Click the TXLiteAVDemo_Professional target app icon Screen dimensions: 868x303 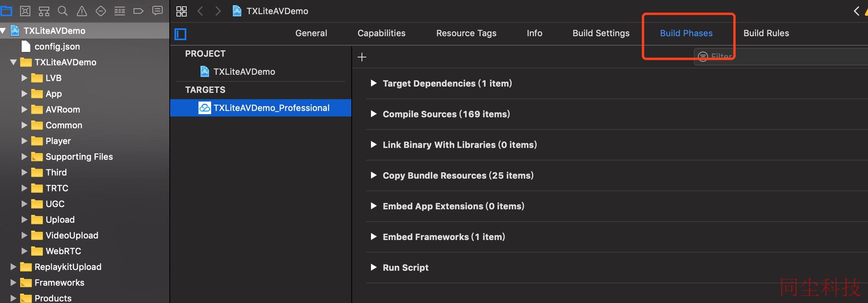click(x=204, y=108)
